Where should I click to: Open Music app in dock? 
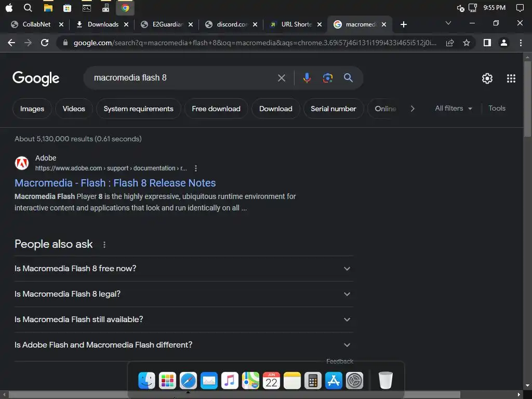[230, 380]
